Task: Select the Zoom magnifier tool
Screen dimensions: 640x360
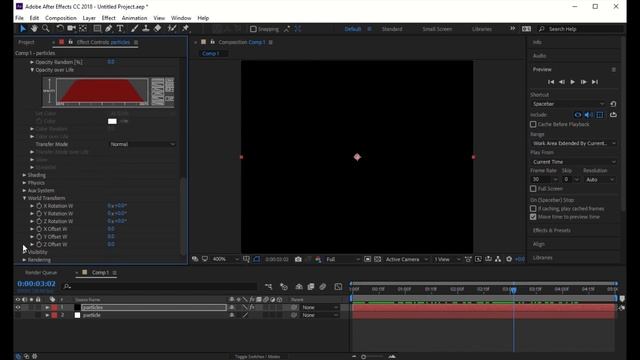Action: 46,29
